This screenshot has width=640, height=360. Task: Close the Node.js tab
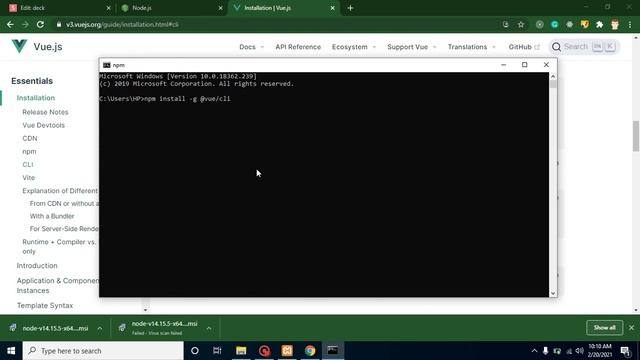[x=220, y=8]
